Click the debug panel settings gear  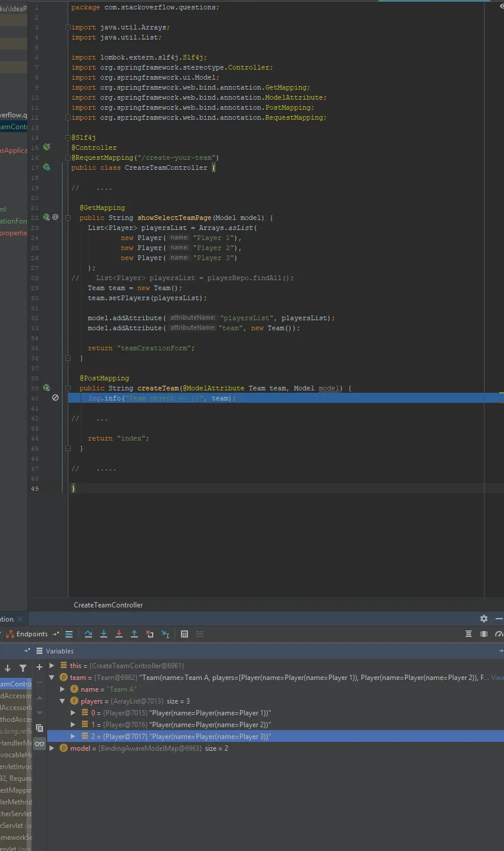point(484,619)
